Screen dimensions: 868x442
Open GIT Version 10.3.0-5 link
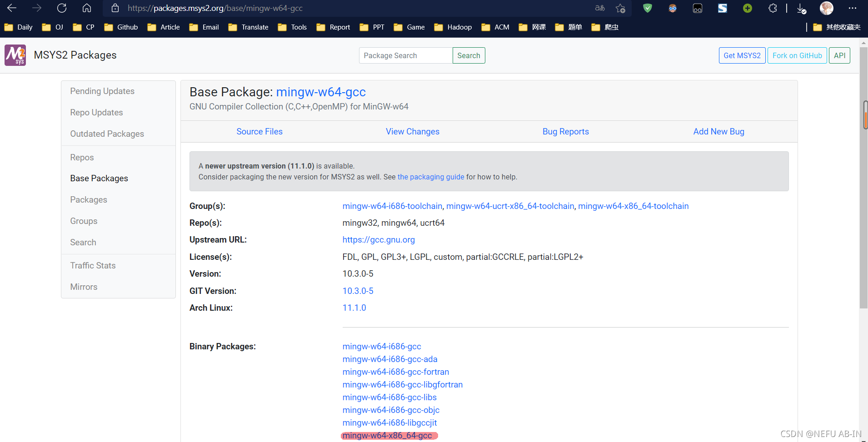358,291
